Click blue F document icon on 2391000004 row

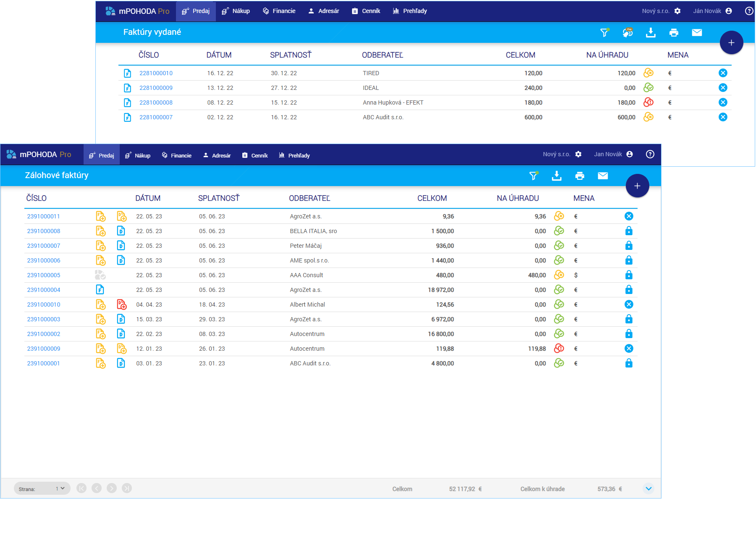point(100,290)
